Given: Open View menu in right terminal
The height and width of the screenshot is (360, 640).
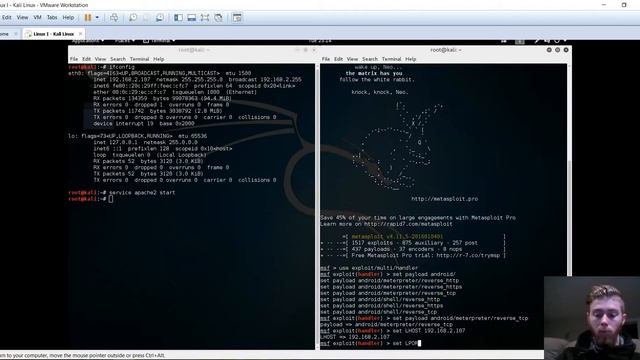Looking at the screenshot, I should pos(352,59).
